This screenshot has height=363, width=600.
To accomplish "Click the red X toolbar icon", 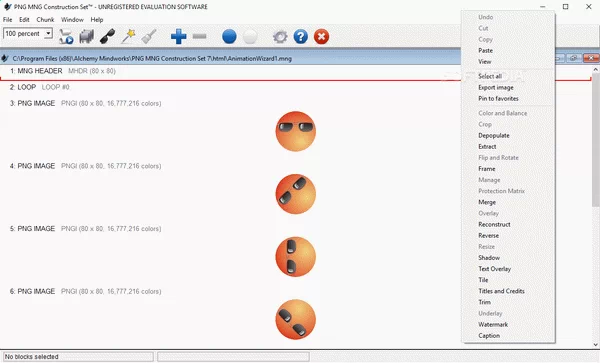I will 321,37.
